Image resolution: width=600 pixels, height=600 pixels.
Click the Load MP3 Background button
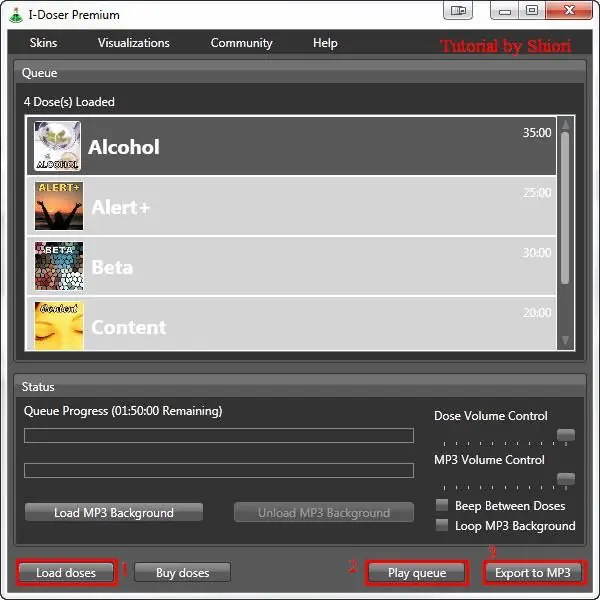pos(114,512)
